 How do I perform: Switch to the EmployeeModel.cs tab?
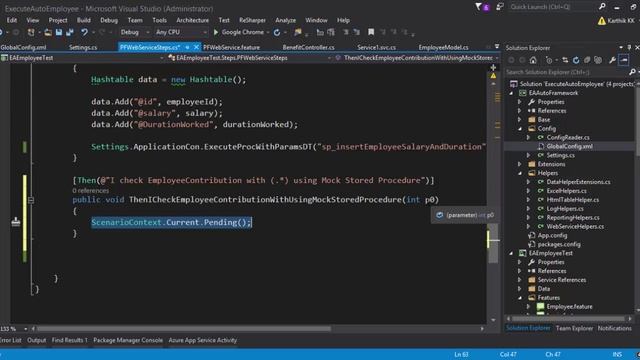tap(443, 47)
